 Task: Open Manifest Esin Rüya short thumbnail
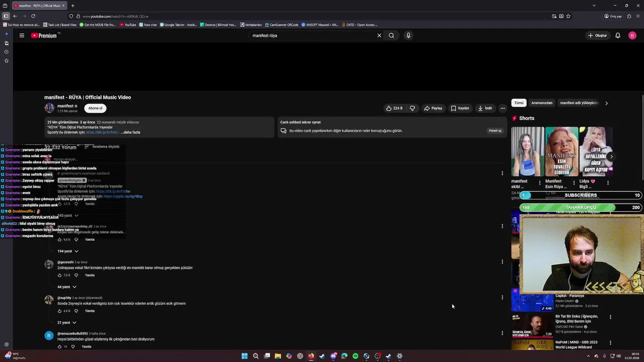click(561, 151)
